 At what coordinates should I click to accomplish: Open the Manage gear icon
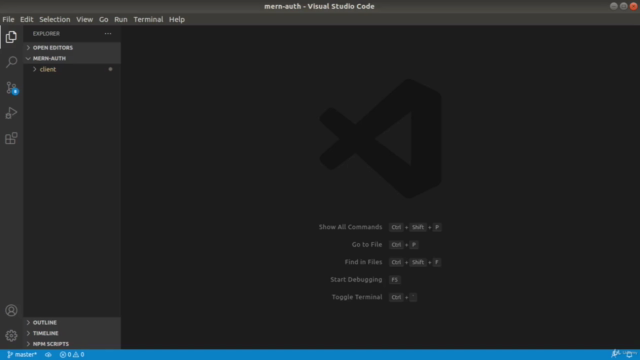pyautogui.click(x=11, y=336)
